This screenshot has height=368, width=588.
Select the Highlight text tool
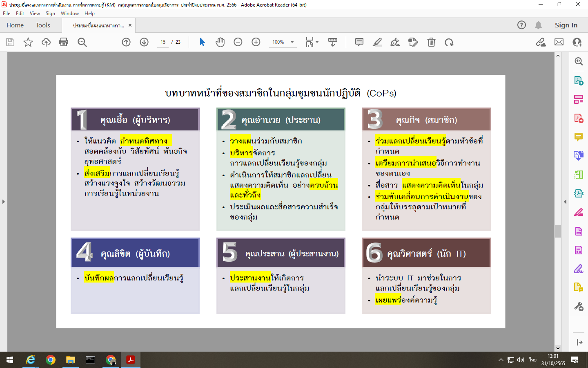click(x=377, y=42)
